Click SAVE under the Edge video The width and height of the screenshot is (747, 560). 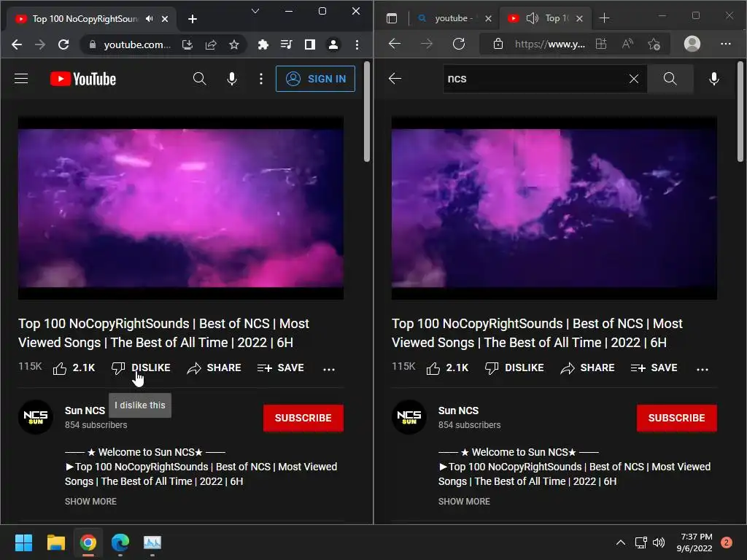click(x=654, y=368)
